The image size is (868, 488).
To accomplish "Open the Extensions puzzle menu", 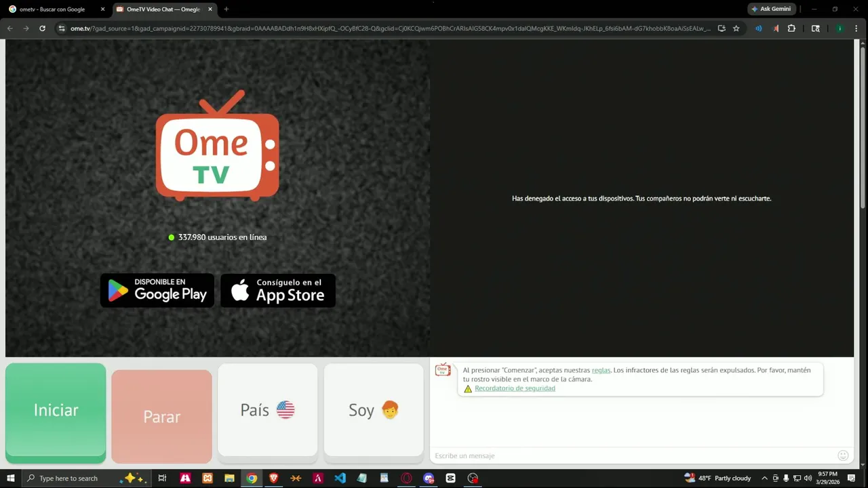I will 791,28.
